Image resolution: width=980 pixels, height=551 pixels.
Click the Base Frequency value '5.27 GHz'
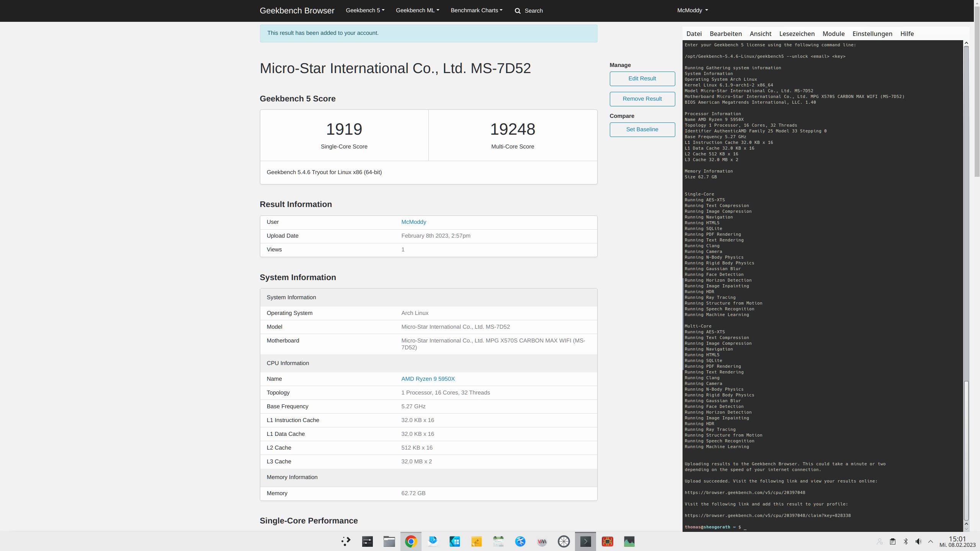point(413,406)
